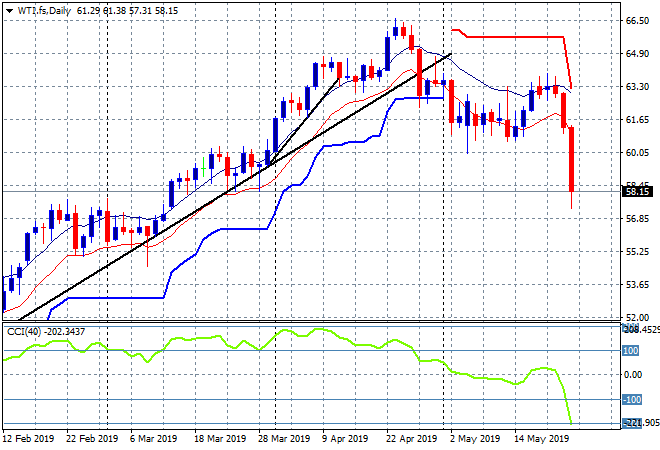
Task: Select the CCI -100 level label
Action: (632, 399)
